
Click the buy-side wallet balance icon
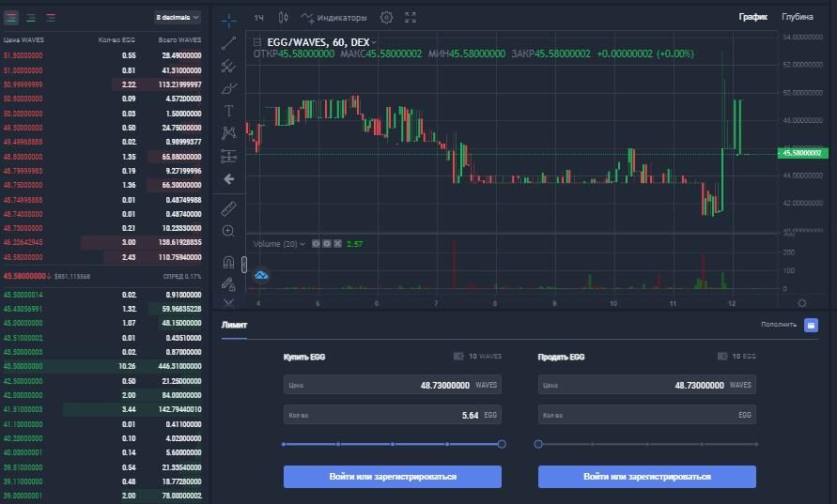tap(458, 356)
